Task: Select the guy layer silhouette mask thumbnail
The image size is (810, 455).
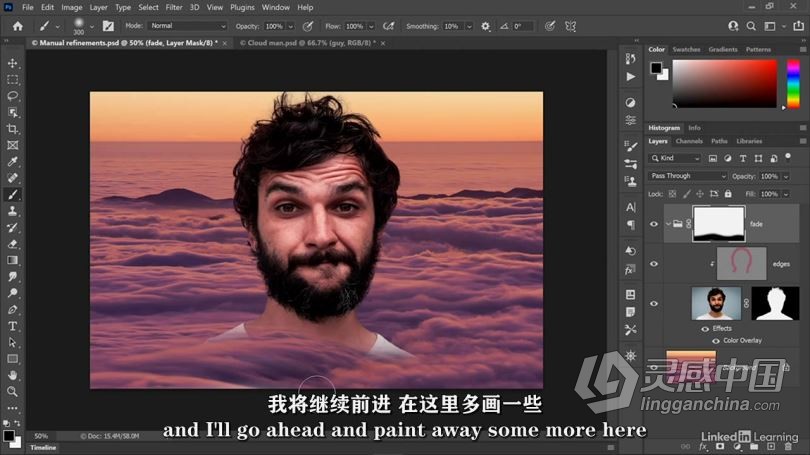Action: 775,304
